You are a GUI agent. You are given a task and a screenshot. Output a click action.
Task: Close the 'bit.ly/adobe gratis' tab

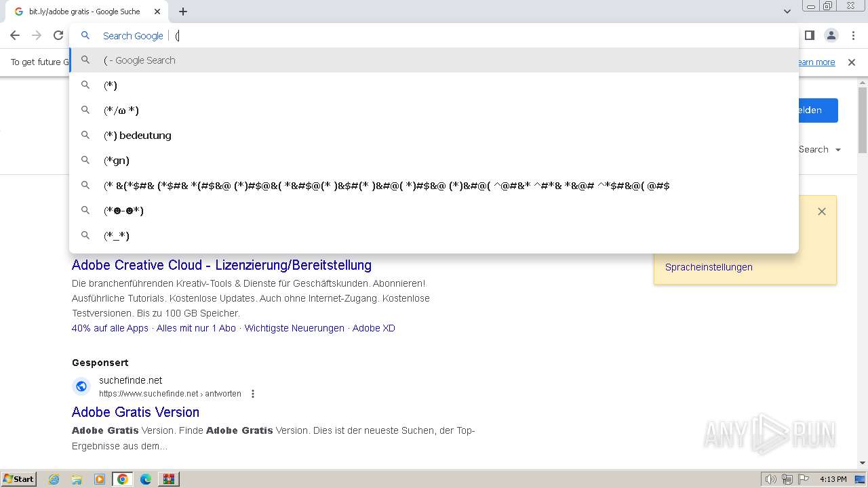pyautogui.click(x=157, y=12)
